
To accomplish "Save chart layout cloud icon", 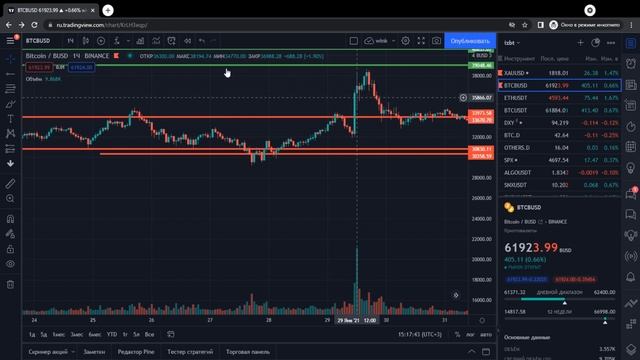I will click(x=369, y=41).
